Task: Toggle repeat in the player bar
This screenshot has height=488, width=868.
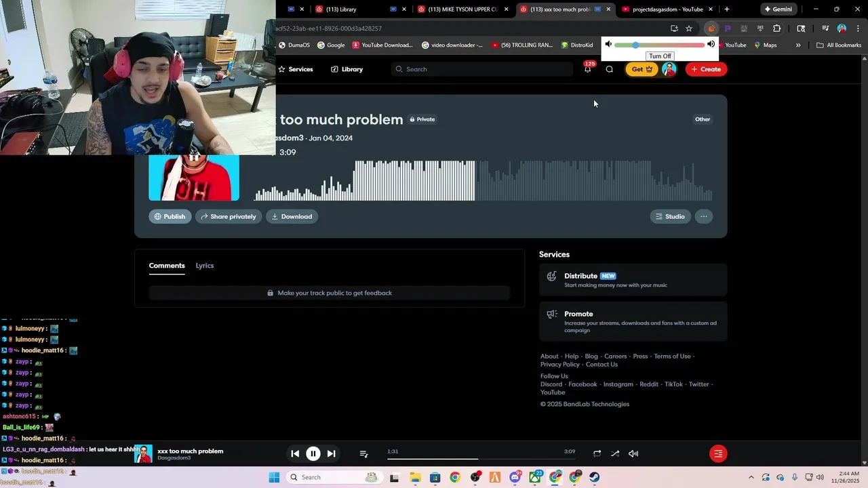Action: (597, 453)
